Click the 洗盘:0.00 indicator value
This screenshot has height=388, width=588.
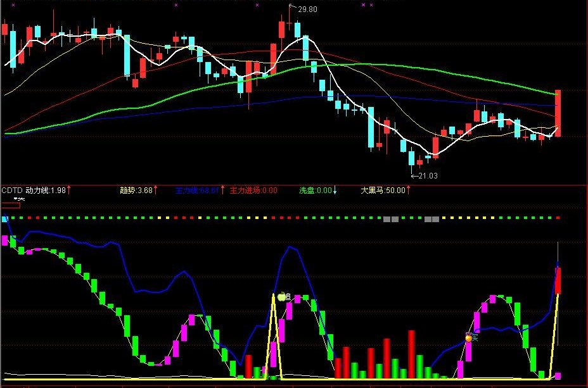[316, 191]
